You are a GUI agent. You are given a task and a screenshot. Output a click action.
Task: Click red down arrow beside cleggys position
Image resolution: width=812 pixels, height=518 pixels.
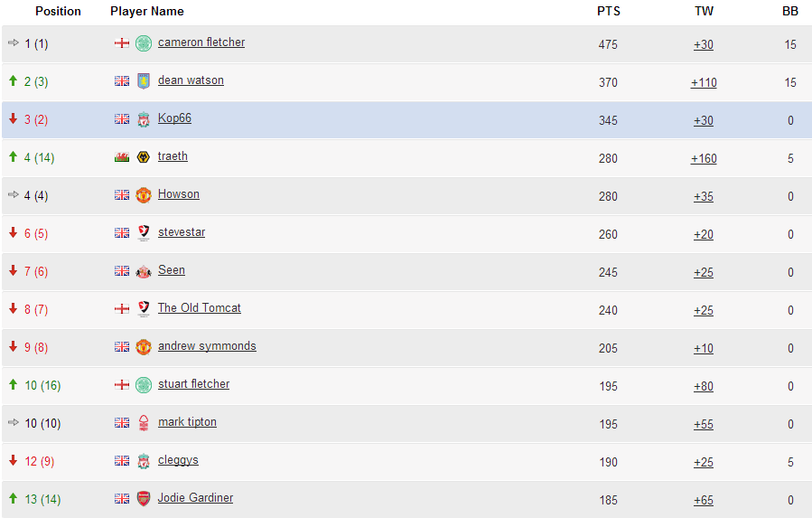(x=13, y=460)
